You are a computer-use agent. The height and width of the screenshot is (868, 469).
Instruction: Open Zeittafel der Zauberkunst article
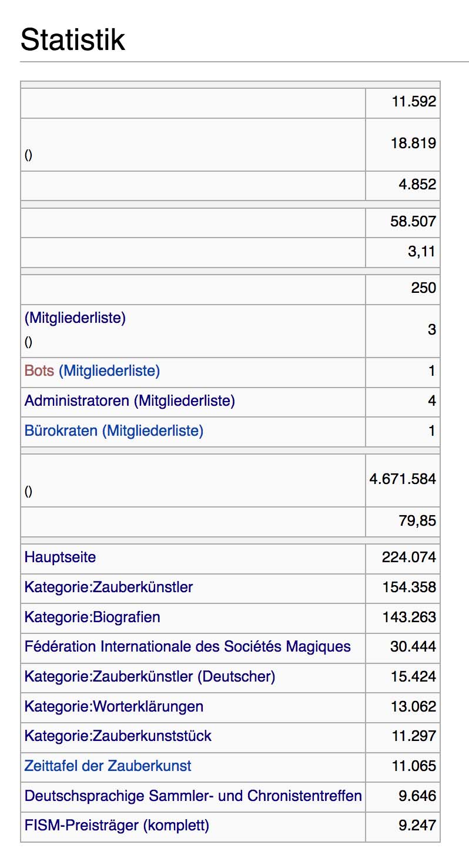point(108,766)
